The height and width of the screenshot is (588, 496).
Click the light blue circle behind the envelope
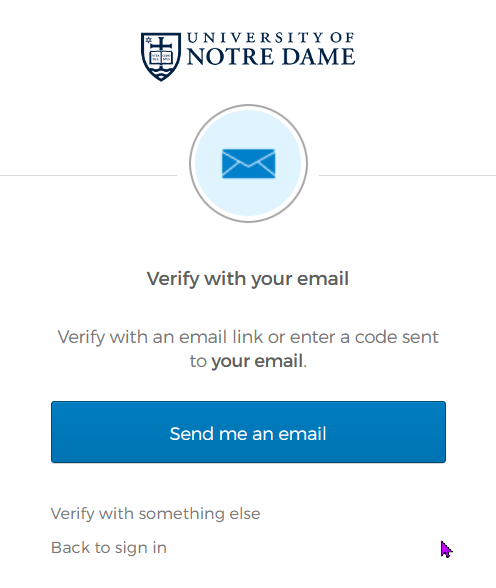[249, 164]
